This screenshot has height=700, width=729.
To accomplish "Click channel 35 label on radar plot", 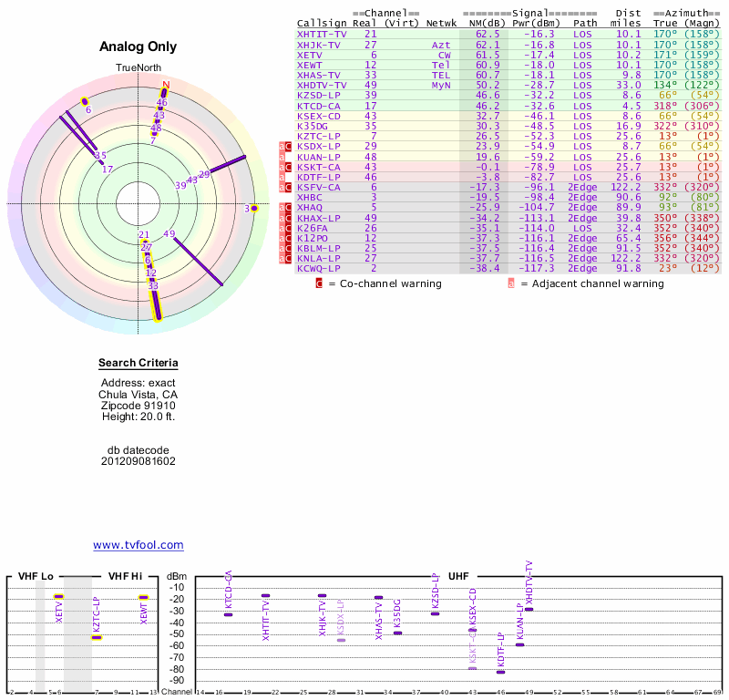I will pos(101,155).
